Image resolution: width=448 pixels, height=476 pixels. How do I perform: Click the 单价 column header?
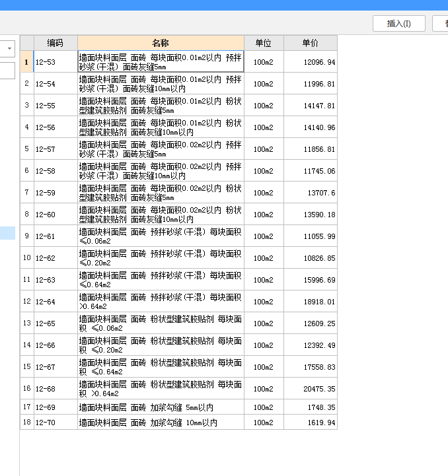click(x=311, y=43)
